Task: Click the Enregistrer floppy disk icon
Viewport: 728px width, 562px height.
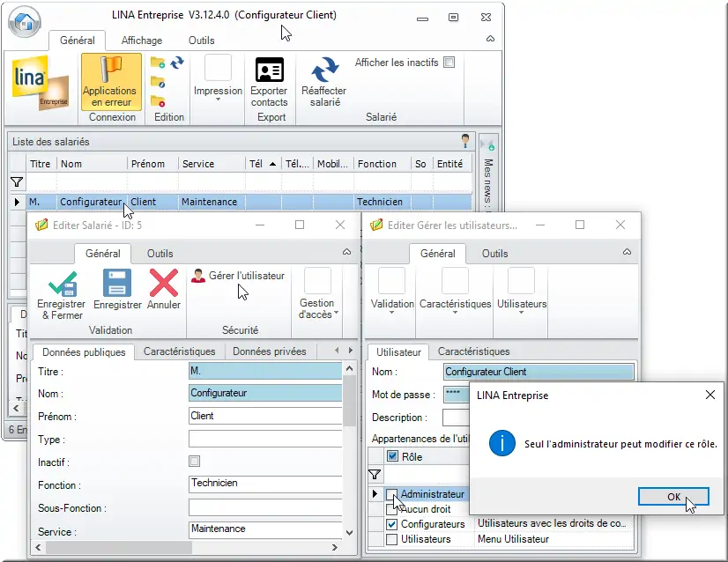Action: click(x=117, y=283)
